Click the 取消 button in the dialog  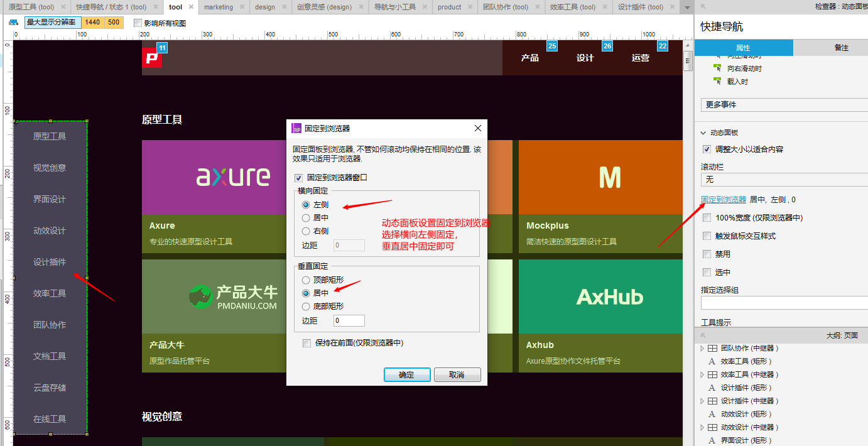click(457, 375)
